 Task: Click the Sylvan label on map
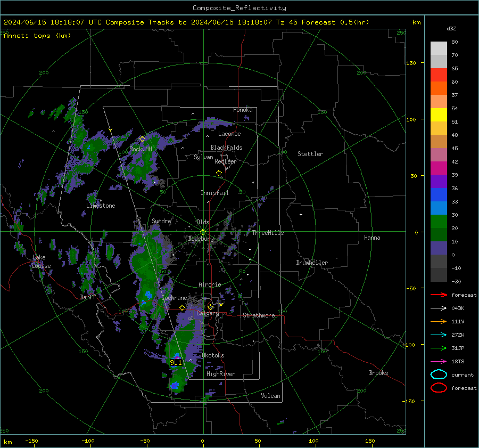(x=203, y=157)
